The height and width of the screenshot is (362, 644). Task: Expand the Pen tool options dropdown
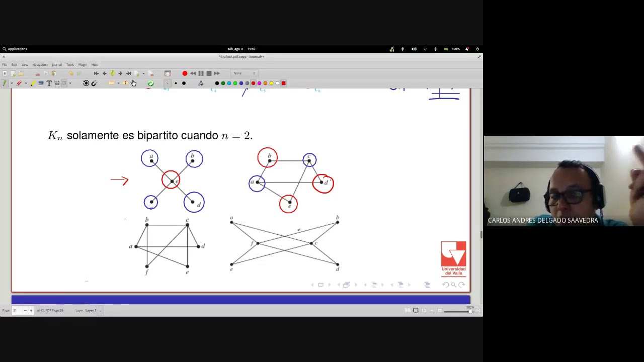click(12, 83)
